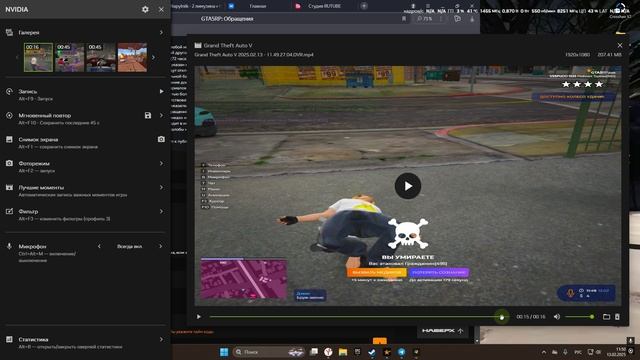Expand Фоторежим photo mode chevron

click(x=161, y=163)
